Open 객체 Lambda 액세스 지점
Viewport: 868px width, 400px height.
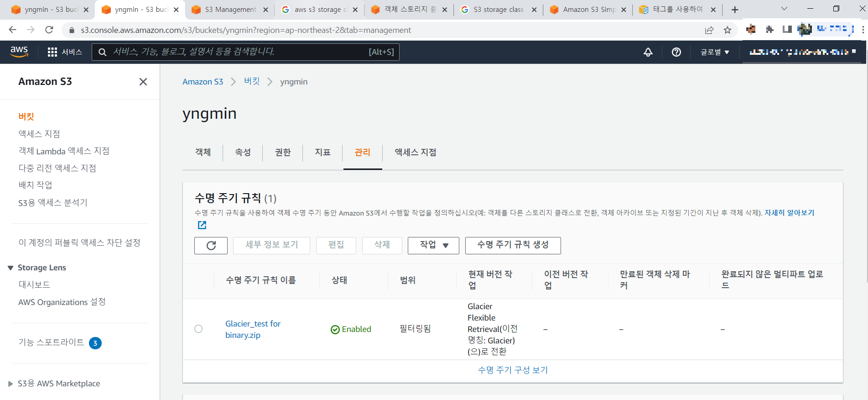pos(64,151)
